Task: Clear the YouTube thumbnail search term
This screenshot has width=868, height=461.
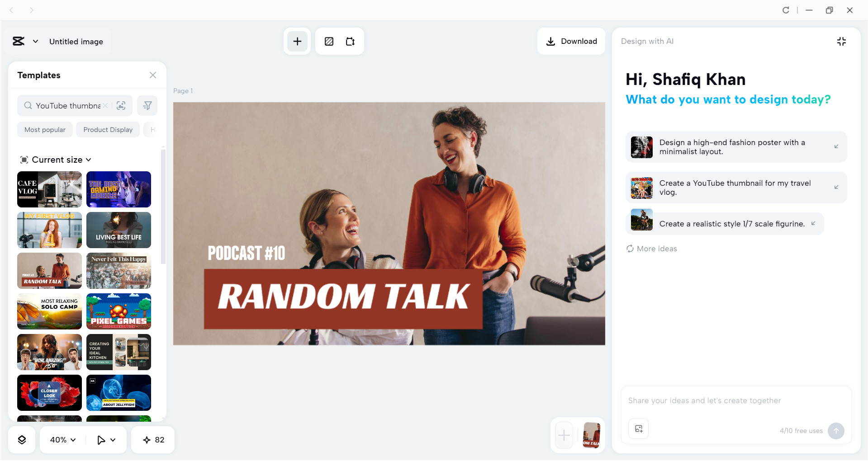Action: pyautogui.click(x=105, y=105)
